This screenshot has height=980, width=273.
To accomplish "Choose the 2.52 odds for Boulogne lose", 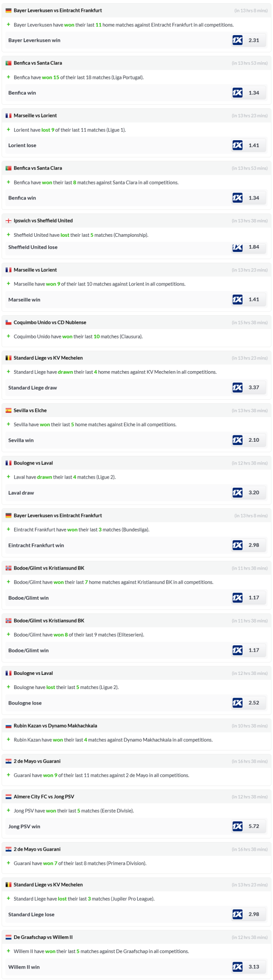I will coord(253,703).
